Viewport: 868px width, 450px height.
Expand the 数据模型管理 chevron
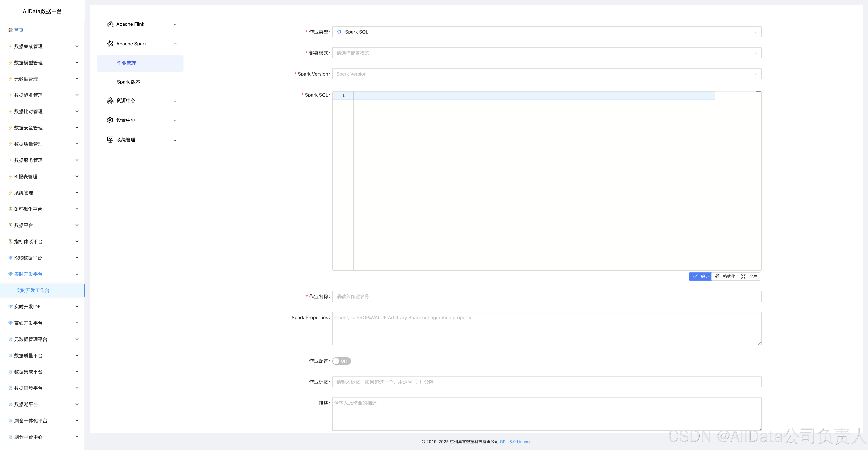[x=77, y=62]
